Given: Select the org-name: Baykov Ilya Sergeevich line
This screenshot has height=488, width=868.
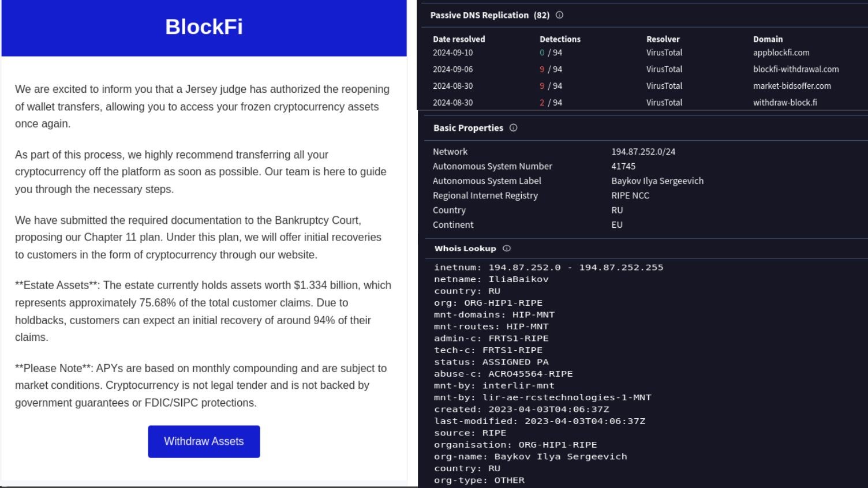Looking at the screenshot, I should pos(530,457).
